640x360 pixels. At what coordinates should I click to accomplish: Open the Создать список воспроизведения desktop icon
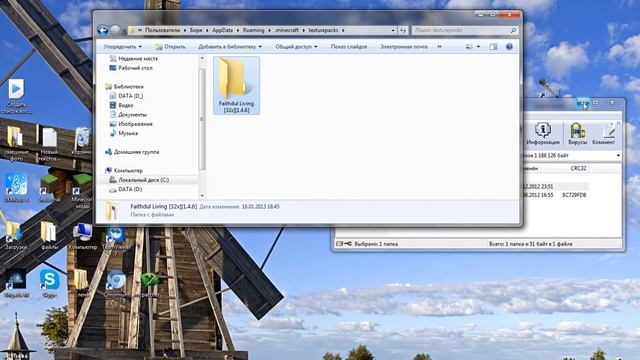click(x=16, y=97)
